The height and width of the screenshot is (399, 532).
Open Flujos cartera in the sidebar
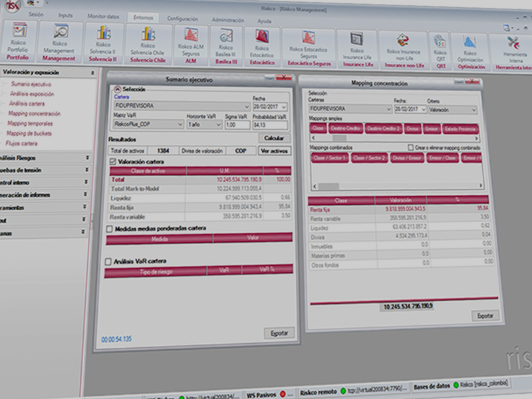click(x=21, y=143)
